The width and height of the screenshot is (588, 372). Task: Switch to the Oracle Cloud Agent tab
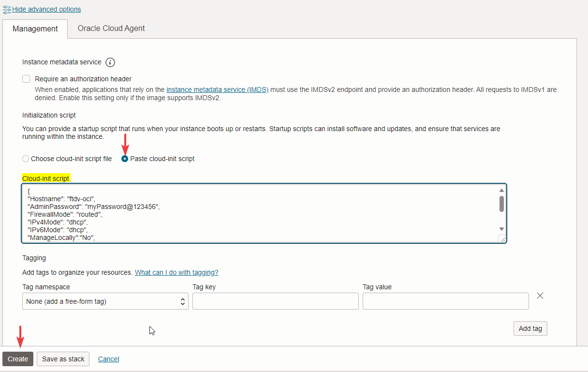pyautogui.click(x=111, y=28)
